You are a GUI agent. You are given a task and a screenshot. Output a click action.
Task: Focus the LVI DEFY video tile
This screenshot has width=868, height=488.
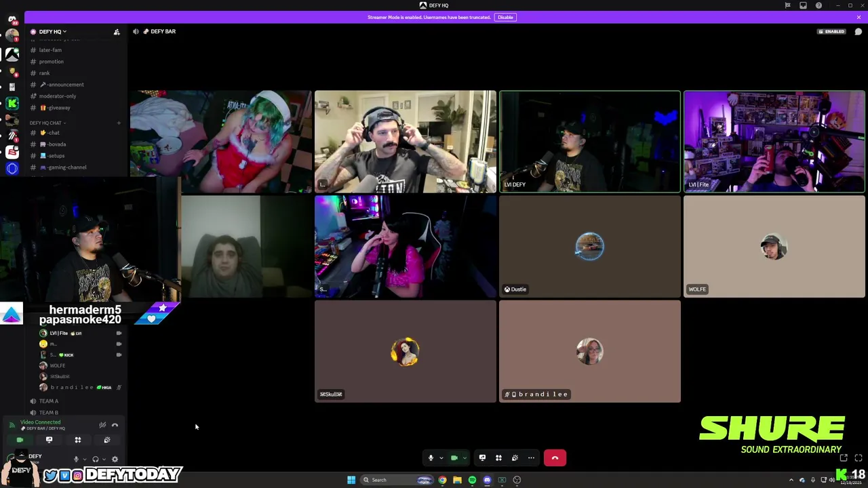[590, 142]
